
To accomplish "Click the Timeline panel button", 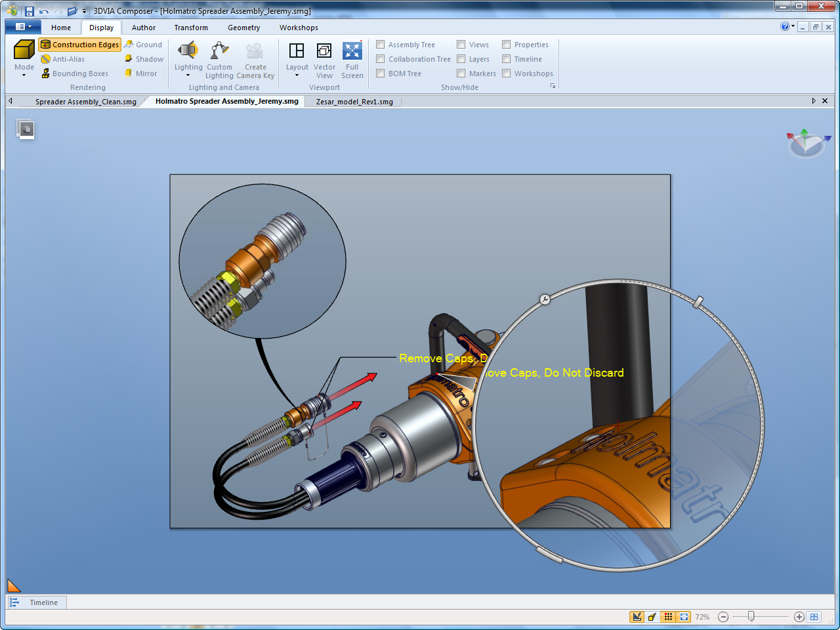I will click(x=37, y=602).
